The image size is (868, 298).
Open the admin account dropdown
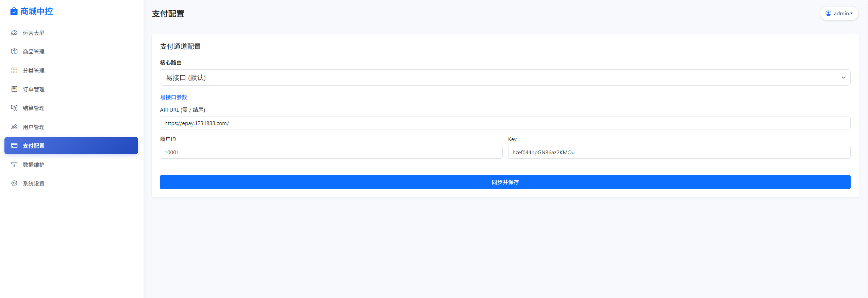839,13
